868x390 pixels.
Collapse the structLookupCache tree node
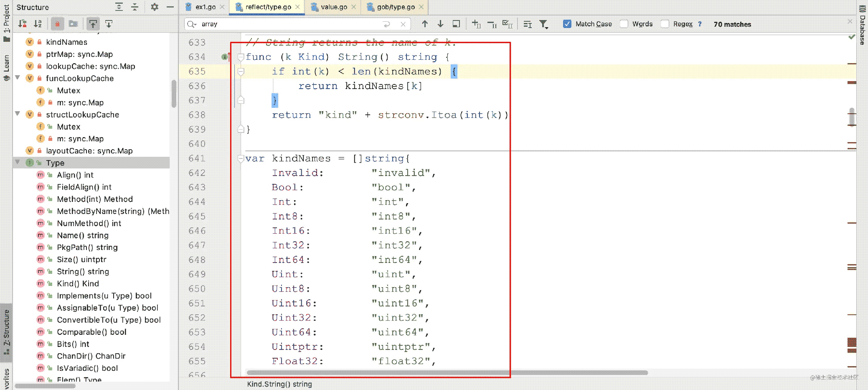click(x=18, y=114)
